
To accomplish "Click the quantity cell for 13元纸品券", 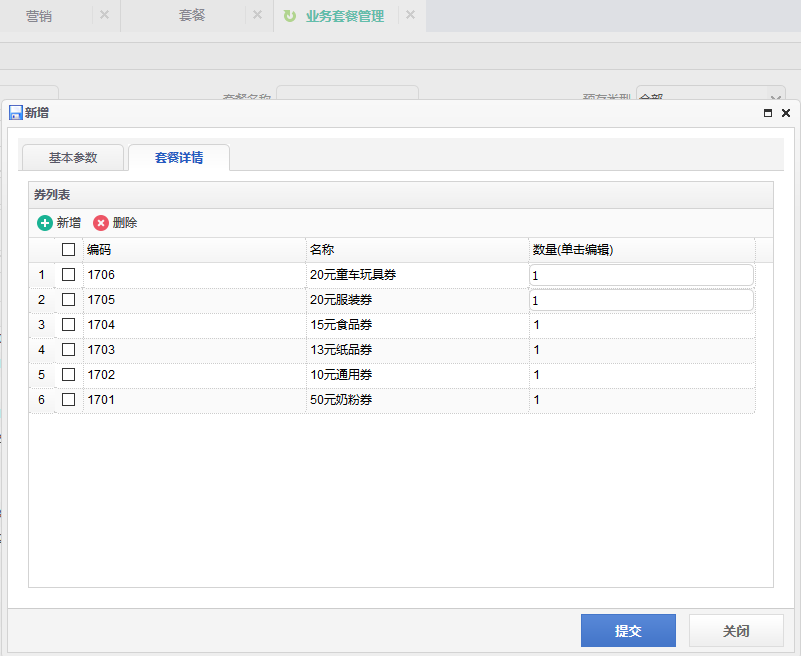I will click(x=642, y=350).
